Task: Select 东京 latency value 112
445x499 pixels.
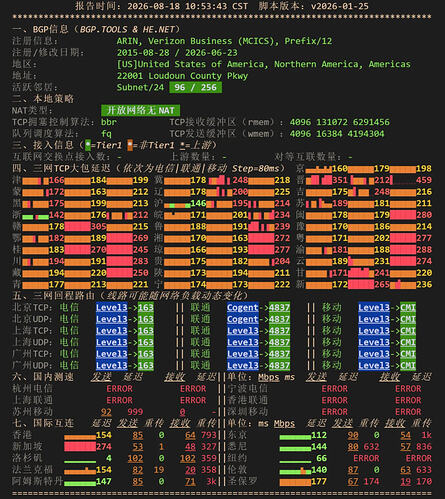Action: 319,435
